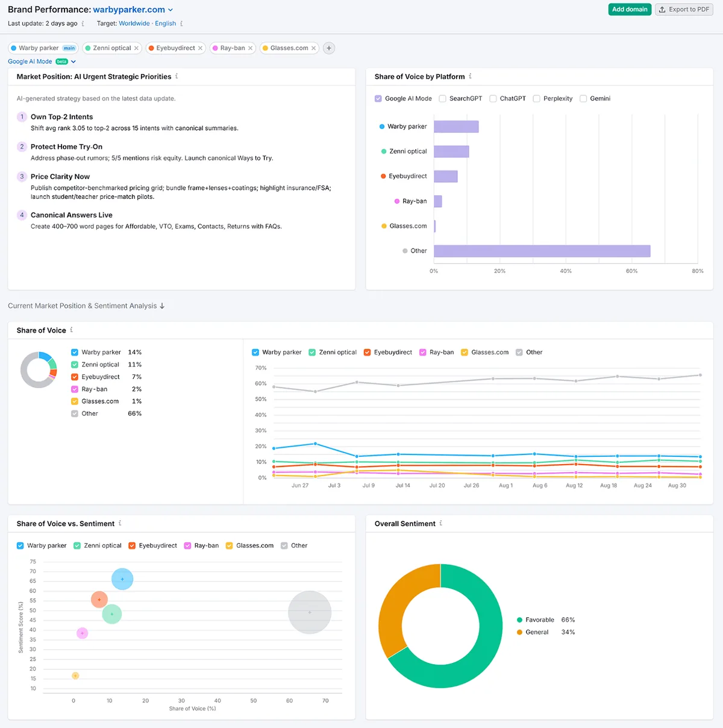Enable the Gemini platform checkbox
723x728 pixels.
pyautogui.click(x=583, y=99)
